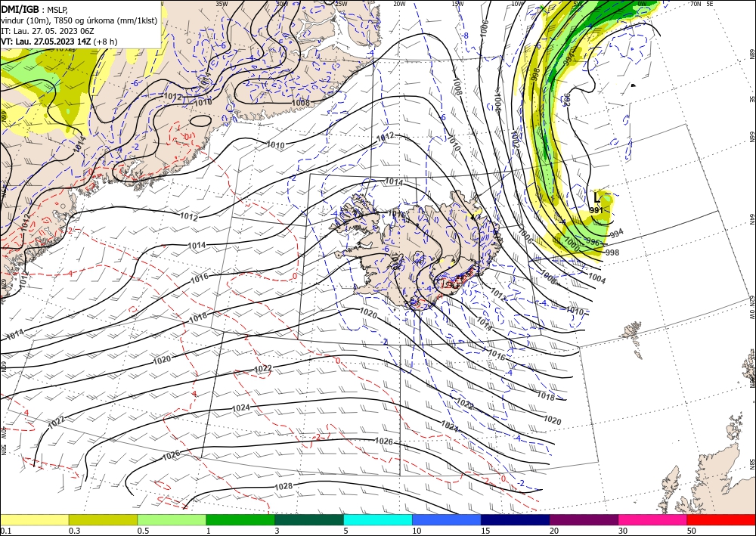
Task: Click the olive 0.3 mm legend swatch
Action: coord(103,519)
